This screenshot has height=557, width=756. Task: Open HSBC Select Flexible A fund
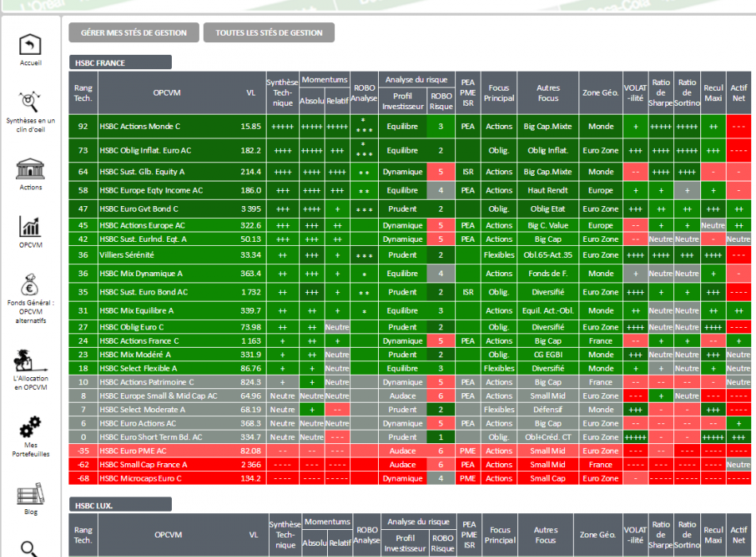pos(138,368)
